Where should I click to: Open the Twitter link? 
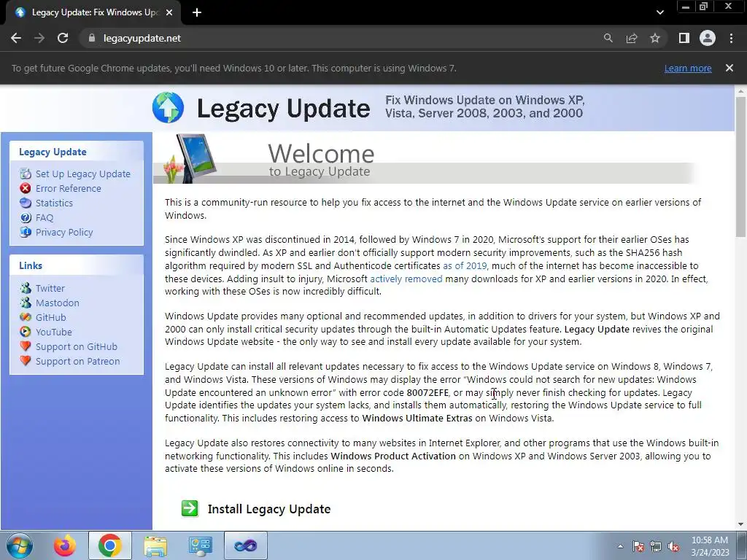tap(50, 288)
